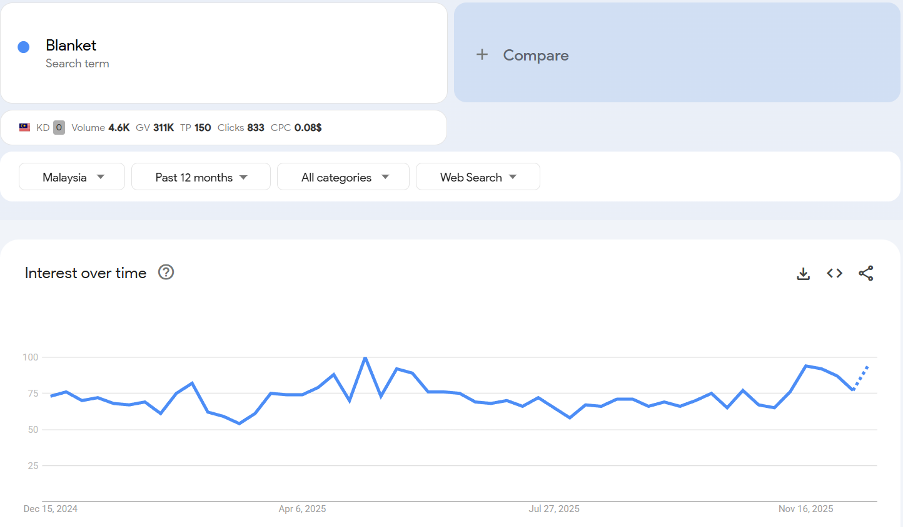This screenshot has width=904, height=528.
Task: Click the KD score badge
Action: pyautogui.click(x=59, y=128)
